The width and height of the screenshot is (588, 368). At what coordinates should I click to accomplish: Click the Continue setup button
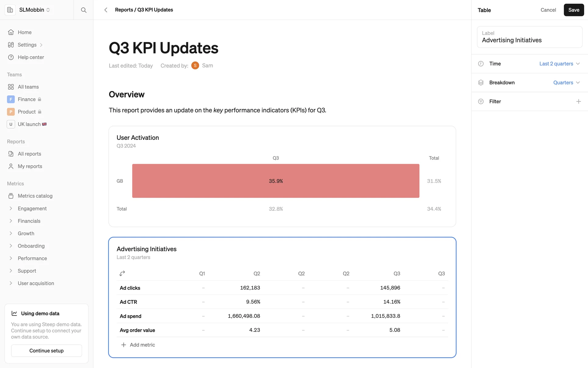pyautogui.click(x=47, y=351)
